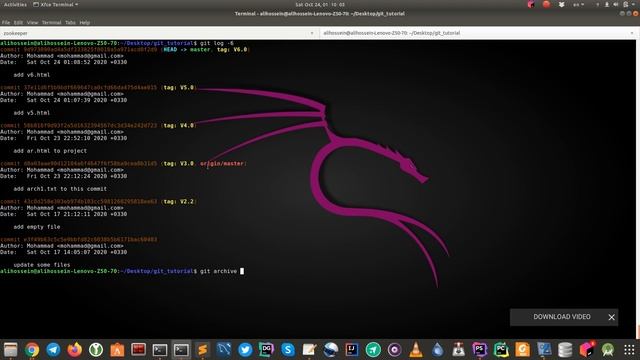Click the "tag: V6.0" label in git log
This screenshot has width=640, height=360.
[232, 49]
